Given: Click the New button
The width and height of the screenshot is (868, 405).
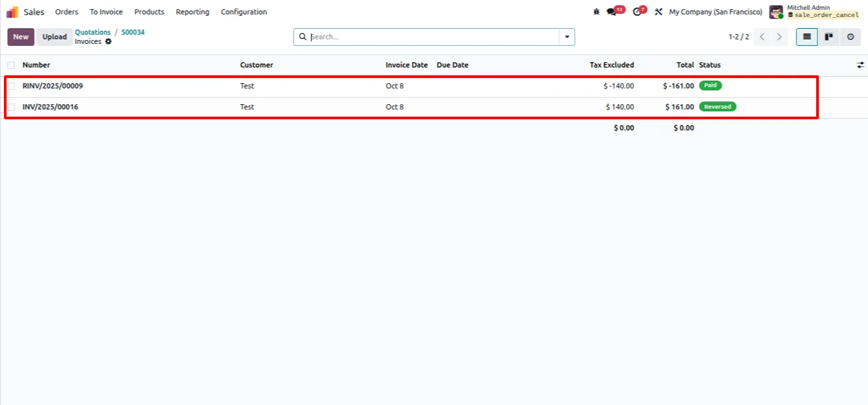Looking at the screenshot, I should [21, 37].
